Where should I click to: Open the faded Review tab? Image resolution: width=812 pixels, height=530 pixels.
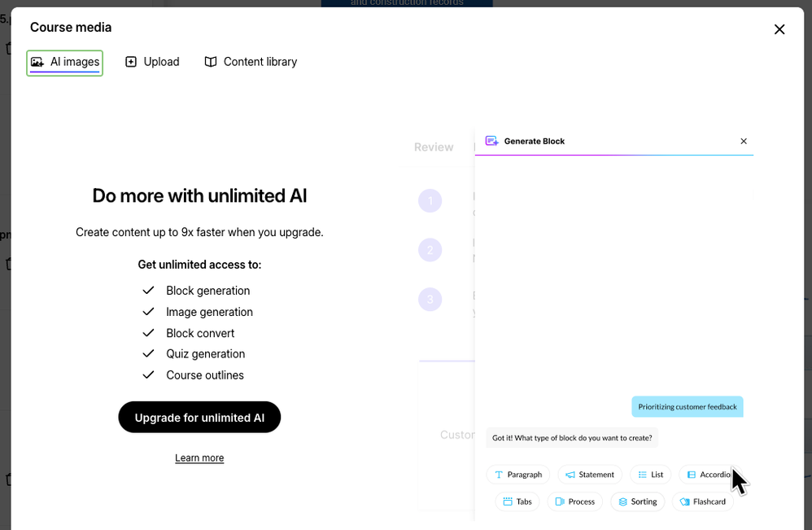click(434, 147)
